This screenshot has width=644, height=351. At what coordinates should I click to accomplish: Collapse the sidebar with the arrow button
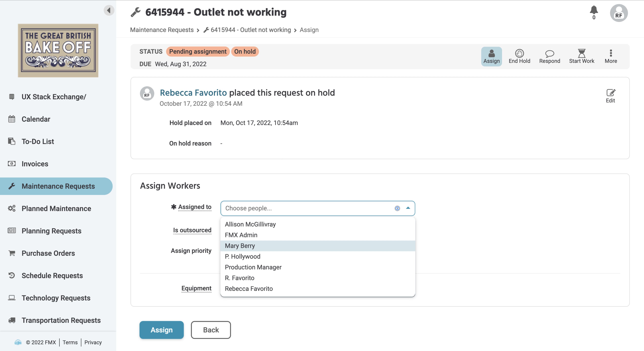point(109,10)
